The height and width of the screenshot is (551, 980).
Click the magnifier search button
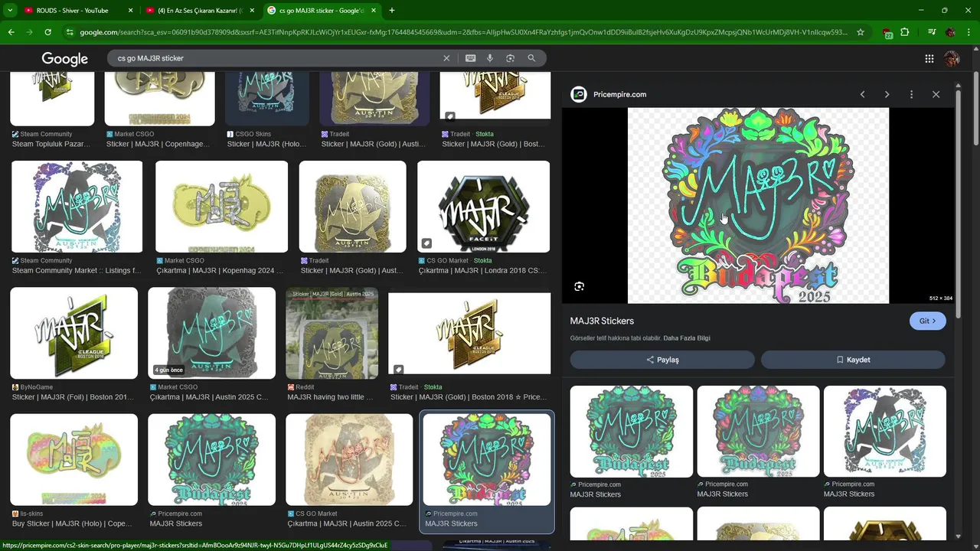point(531,58)
